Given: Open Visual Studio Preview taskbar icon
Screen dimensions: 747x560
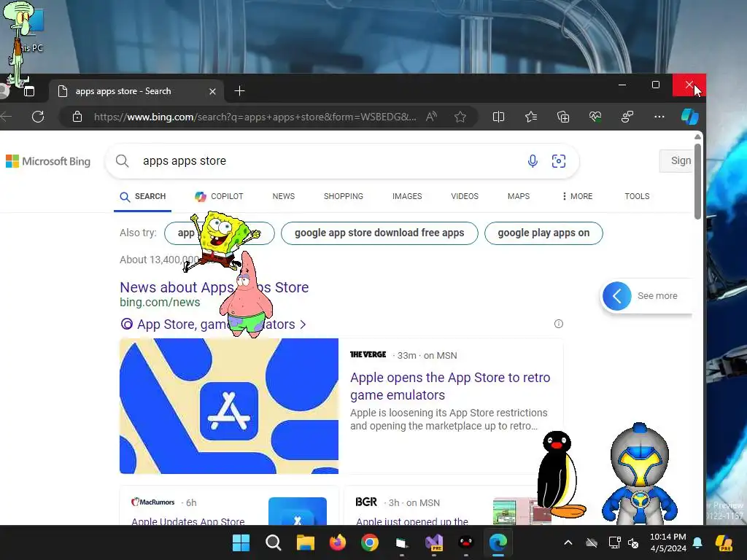Looking at the screenshot, I should coord(434,542).
